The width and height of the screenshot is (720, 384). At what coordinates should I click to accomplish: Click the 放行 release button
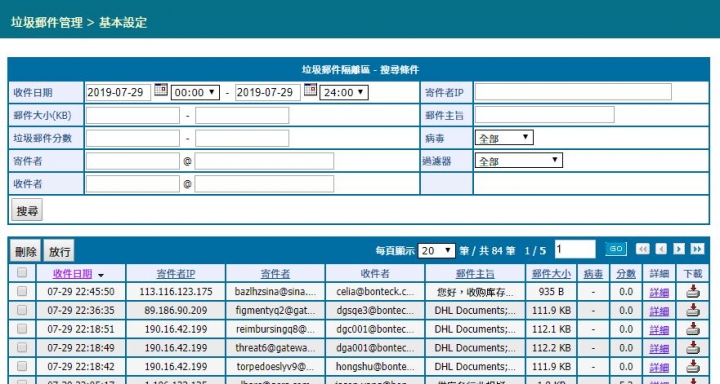click(x=59, y=251)
